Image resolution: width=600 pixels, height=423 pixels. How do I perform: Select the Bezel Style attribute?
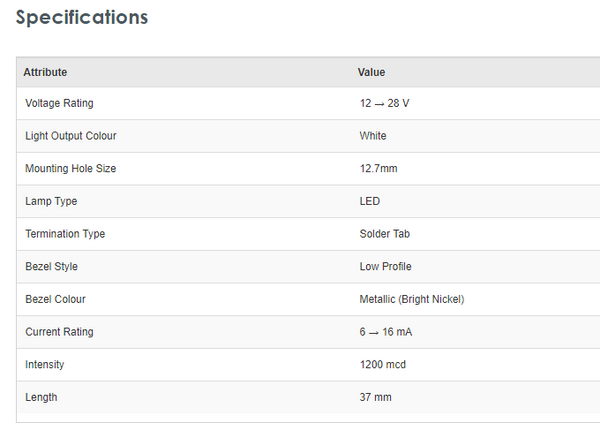51,267
